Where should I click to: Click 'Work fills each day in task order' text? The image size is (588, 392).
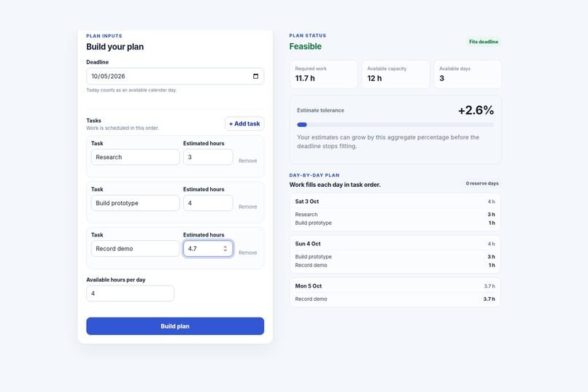pos(335,185)
